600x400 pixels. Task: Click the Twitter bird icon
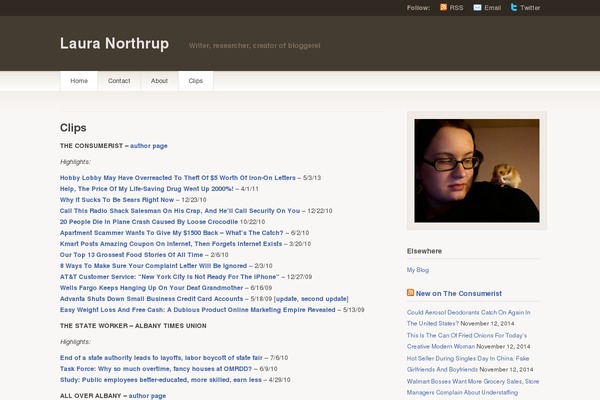coord(514,7)
